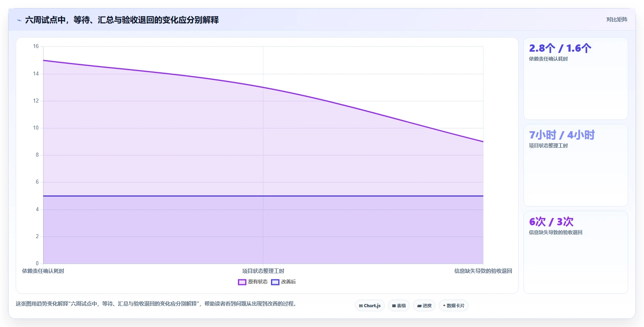The image size is (644, 327).
Task: Click the 表格 tag pill
Action: tap(399, 306)
